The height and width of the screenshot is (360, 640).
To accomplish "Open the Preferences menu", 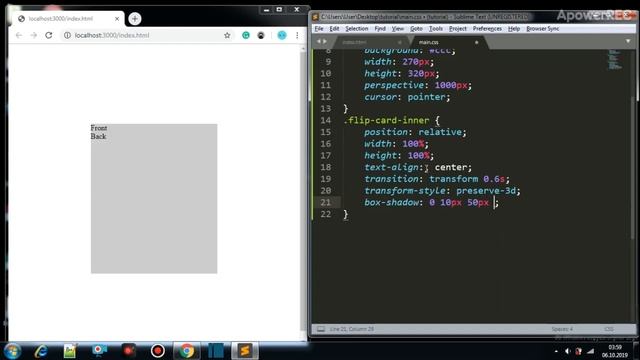I will [x=487, y=29].
